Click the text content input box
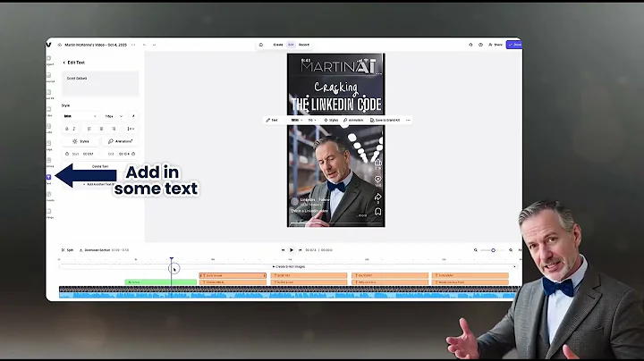 tap(100, 84)
